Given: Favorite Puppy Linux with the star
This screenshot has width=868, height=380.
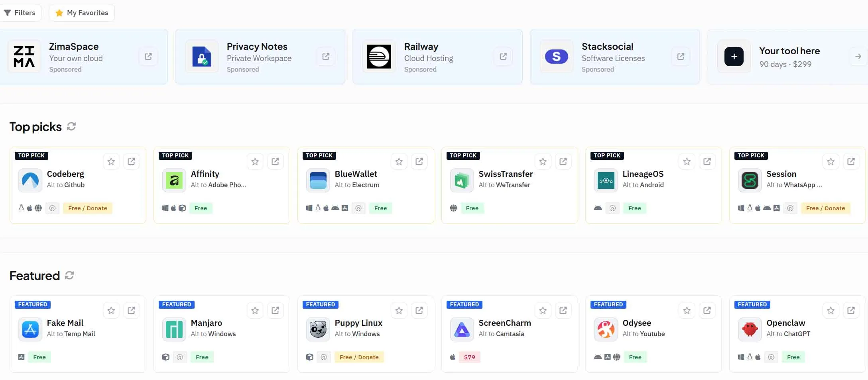Looking at the screenshot, I should (x=399, y=310).
